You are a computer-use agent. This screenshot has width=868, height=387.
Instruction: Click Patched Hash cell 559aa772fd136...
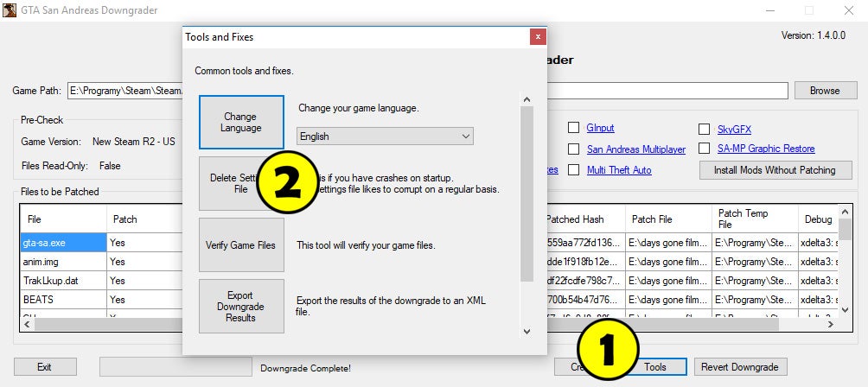585,243
